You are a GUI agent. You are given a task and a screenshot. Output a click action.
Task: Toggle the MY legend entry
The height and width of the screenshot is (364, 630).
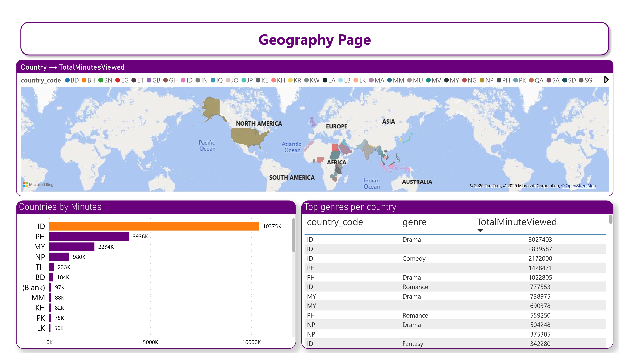click(x=451, y=80)
